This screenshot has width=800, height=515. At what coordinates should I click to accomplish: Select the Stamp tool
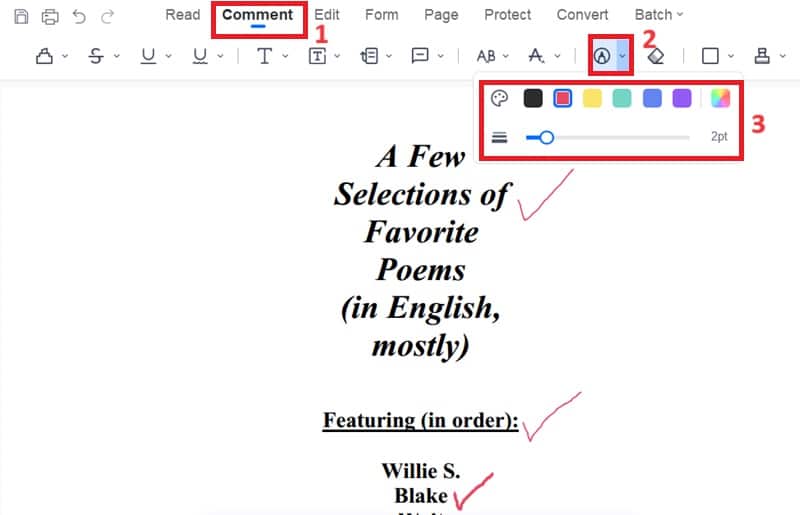pyautogui.click(x=762, y=56)
